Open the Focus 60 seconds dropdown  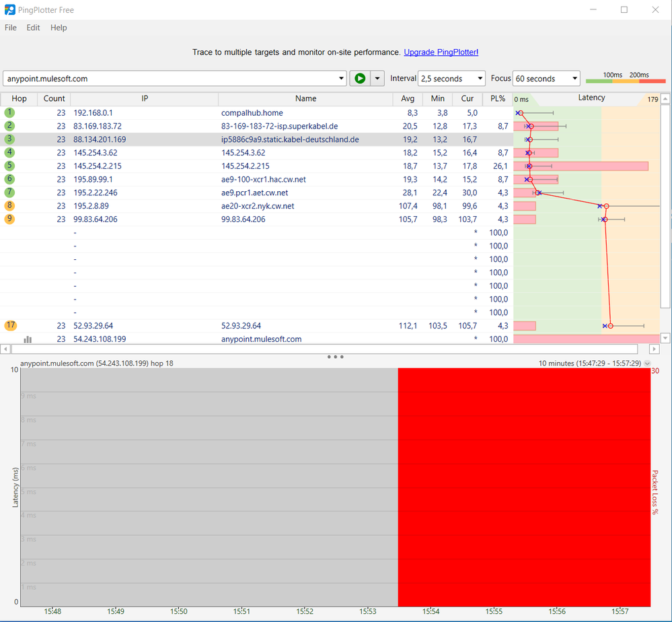pos(546,79)
